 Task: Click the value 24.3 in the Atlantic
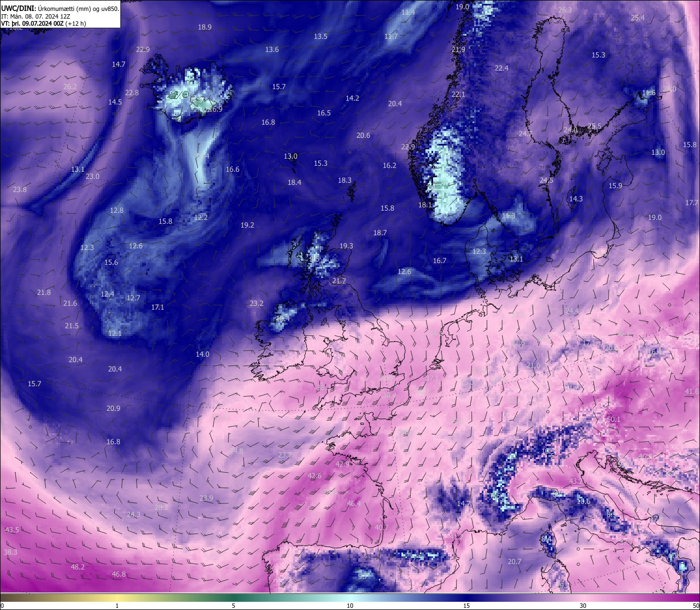(x=133, y=514)
